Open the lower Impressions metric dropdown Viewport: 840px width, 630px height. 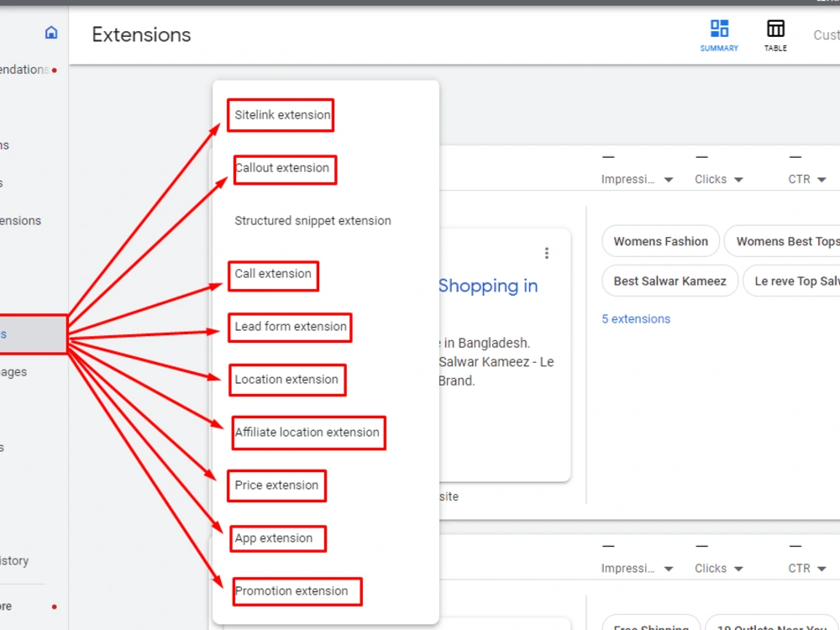click(637, 569)
